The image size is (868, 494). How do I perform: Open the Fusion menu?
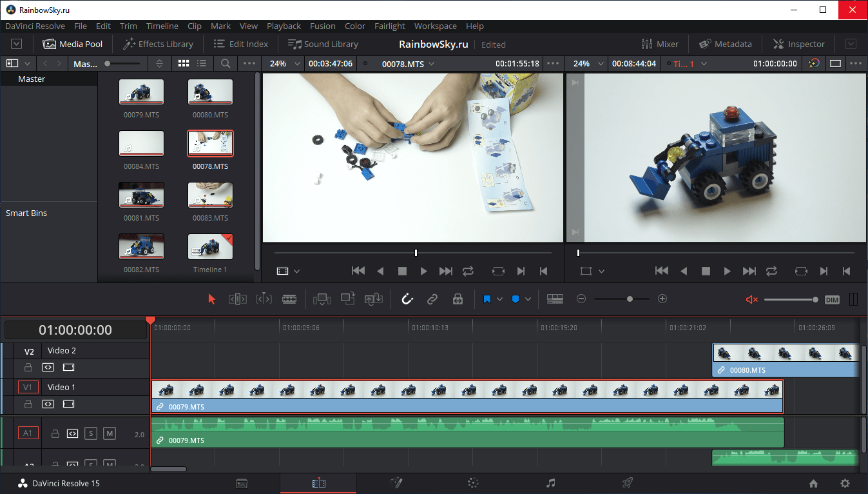322,26
